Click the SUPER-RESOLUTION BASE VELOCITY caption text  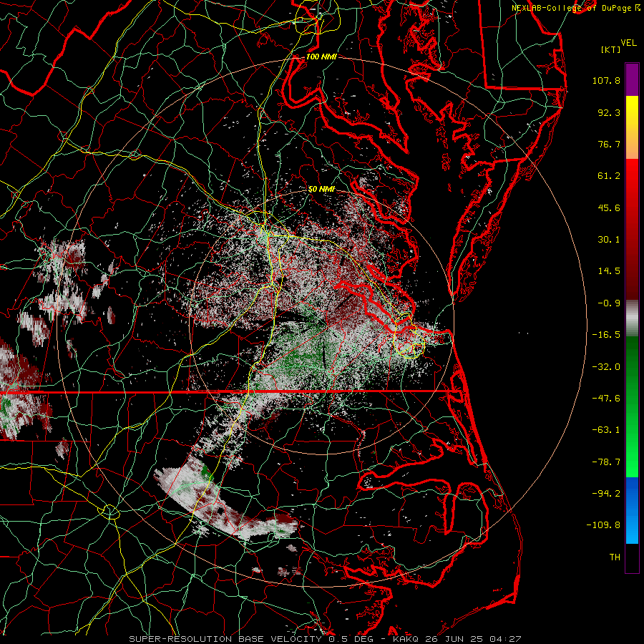point(227,639)
